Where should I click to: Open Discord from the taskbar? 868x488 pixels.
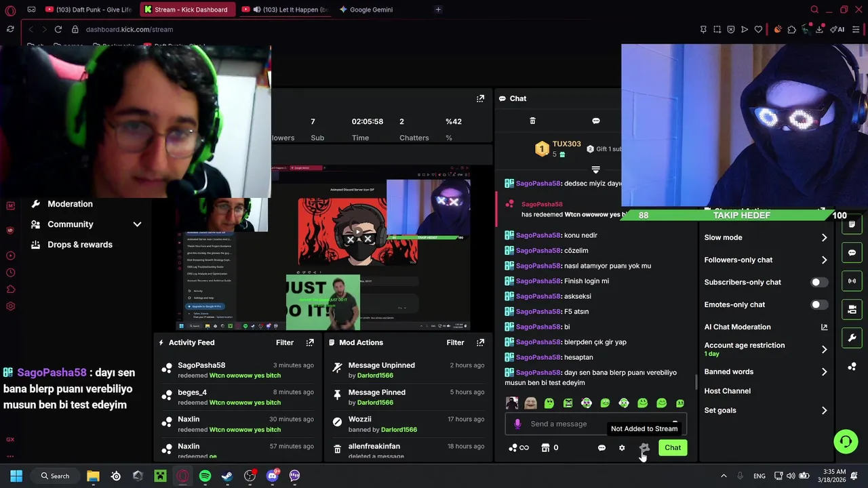click(273, 476)
